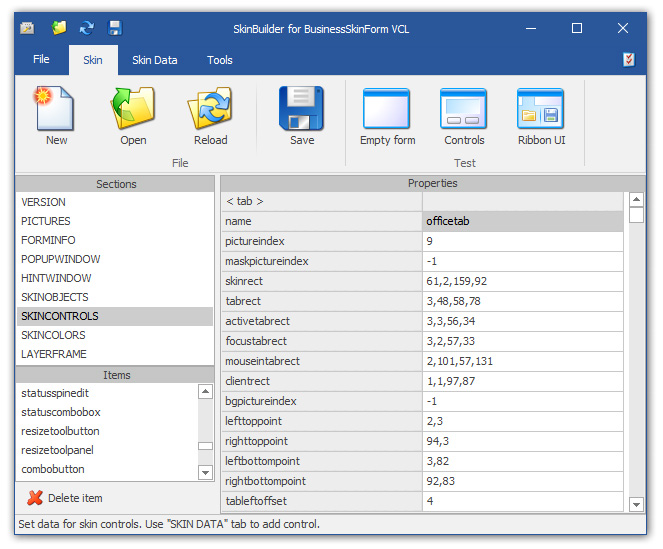Select combobutton in Items list
The height and width of the screenshot is (549, 663).
coord(107,469)
